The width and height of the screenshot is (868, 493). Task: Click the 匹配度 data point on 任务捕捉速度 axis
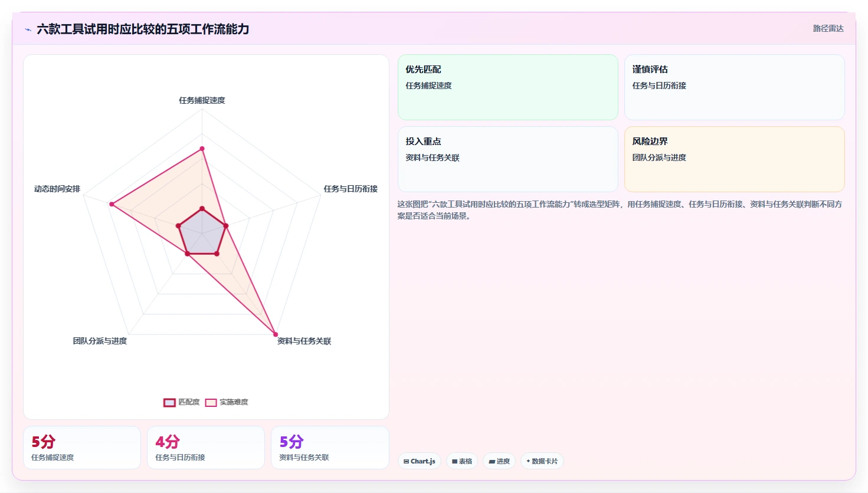(202, 208)
